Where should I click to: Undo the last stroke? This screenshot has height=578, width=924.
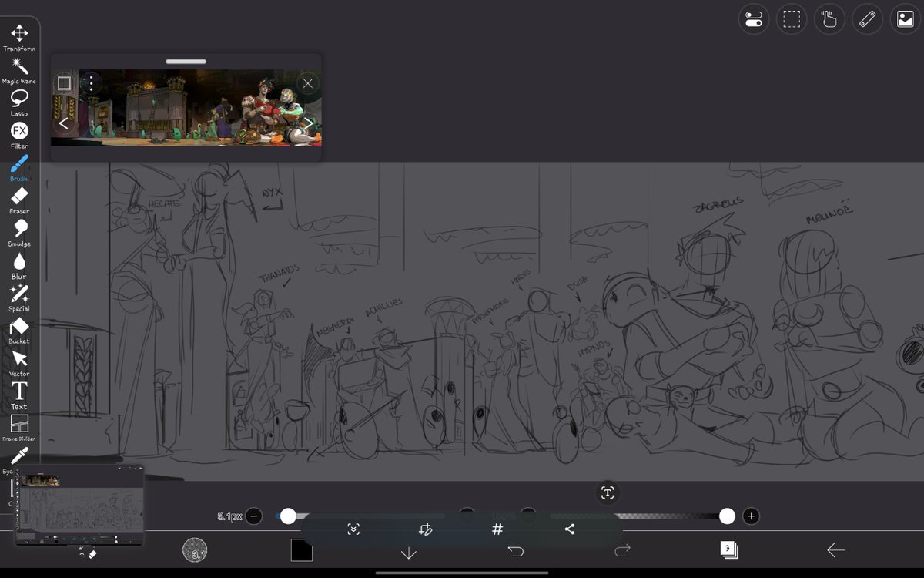tap(516, 550)
